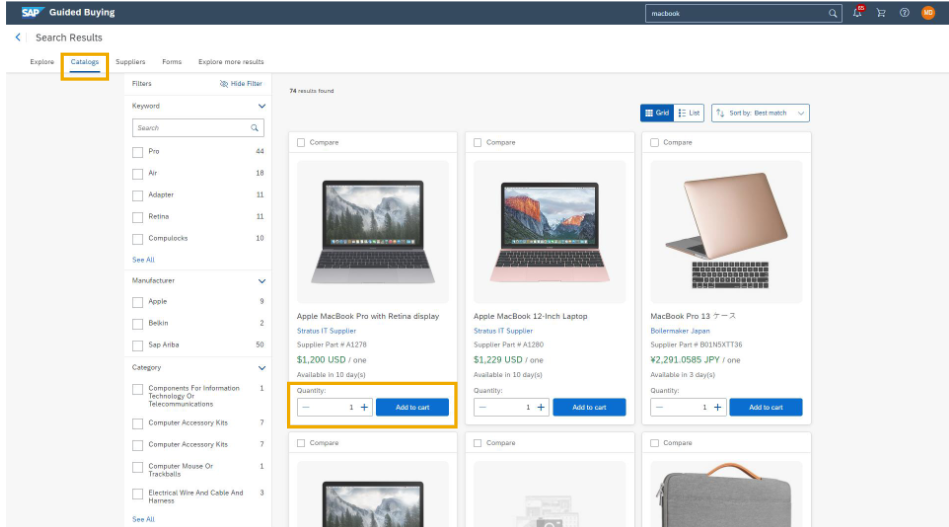This screenshot has height=527, width=949.
Task: Open the MacBook Pro 13 case image
Action: [x=726, y=232]
